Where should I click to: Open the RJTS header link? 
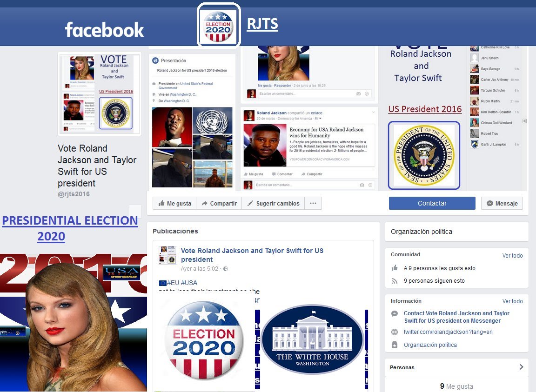coord(262,24)
